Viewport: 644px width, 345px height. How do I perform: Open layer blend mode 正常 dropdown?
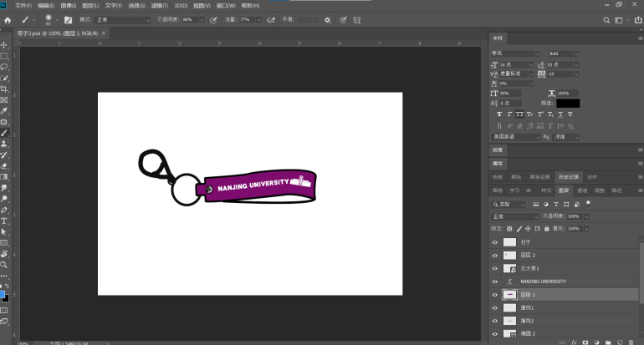(514, 216)
